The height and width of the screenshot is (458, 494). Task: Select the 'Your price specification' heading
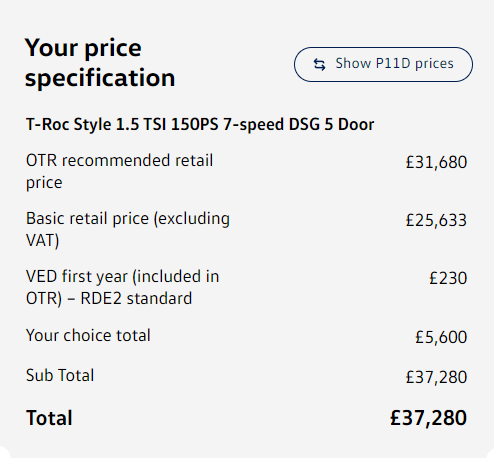pos(100,63)
